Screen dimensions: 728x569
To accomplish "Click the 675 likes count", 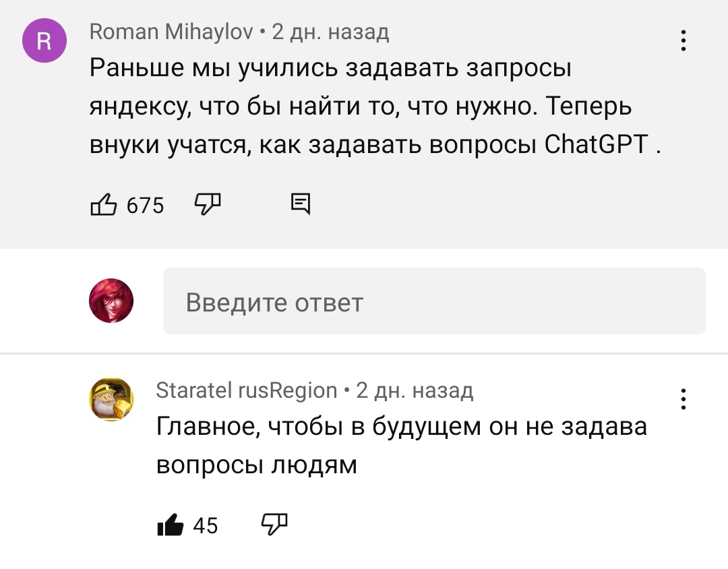I will point(145,205).
